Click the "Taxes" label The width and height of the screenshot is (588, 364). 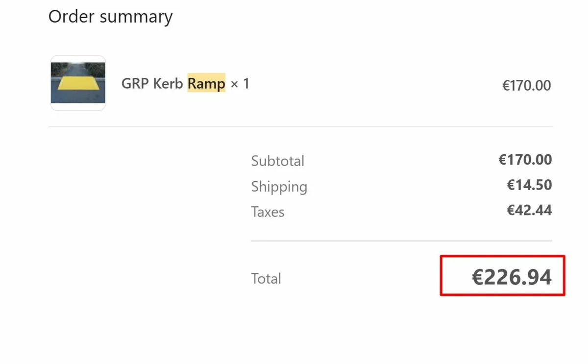coord(268,212)
